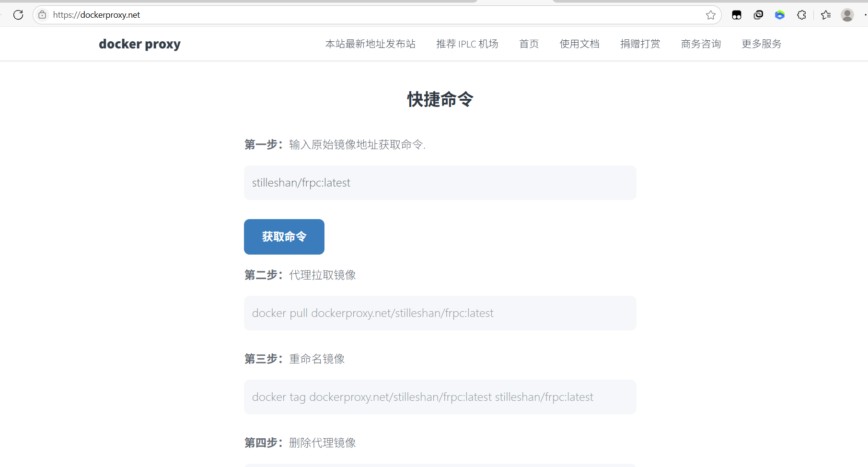
Task: Open 推荐 IPLC 机场 nav link
Action: point(467,44)
